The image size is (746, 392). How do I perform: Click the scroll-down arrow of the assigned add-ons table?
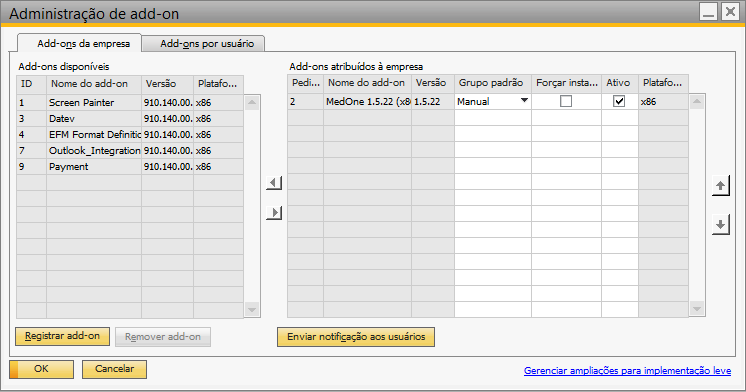(x=697, y=309)
